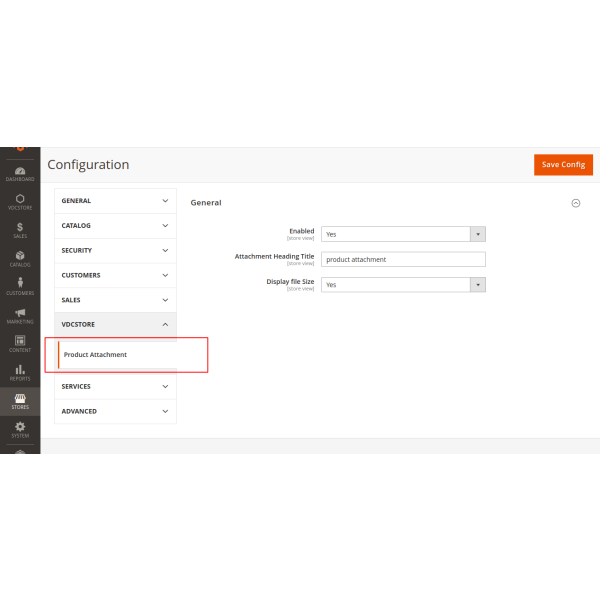Click the Save Config button
Screen dimensions: 600x600
pos(563,164)
